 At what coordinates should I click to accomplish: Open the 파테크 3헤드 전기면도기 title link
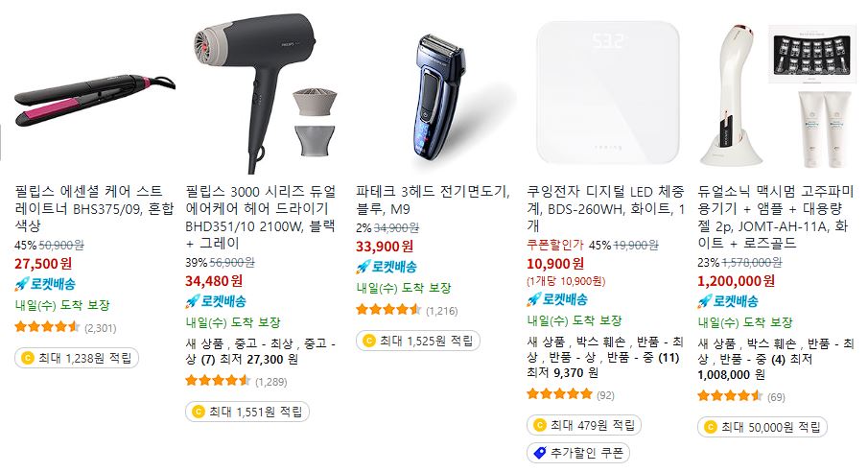(433, 200)
